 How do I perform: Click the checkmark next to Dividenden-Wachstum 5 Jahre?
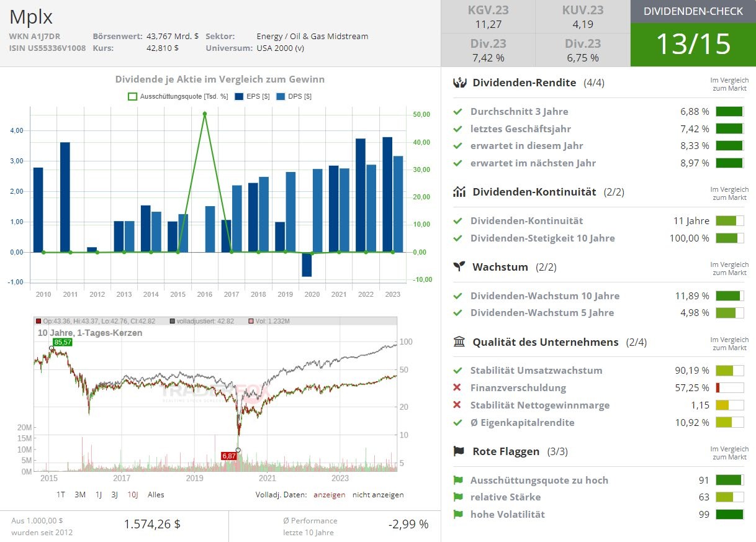click(x=457, y=313)
